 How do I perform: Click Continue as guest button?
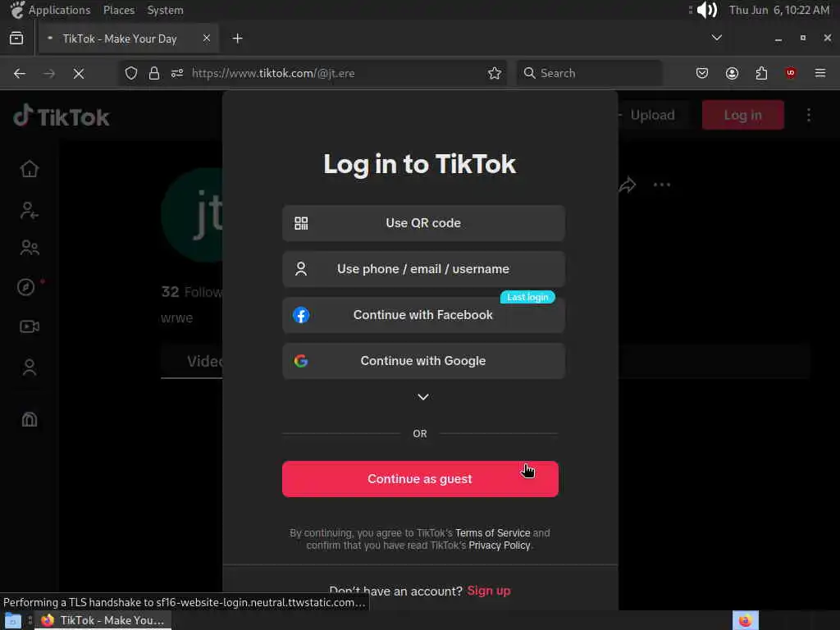420,479
